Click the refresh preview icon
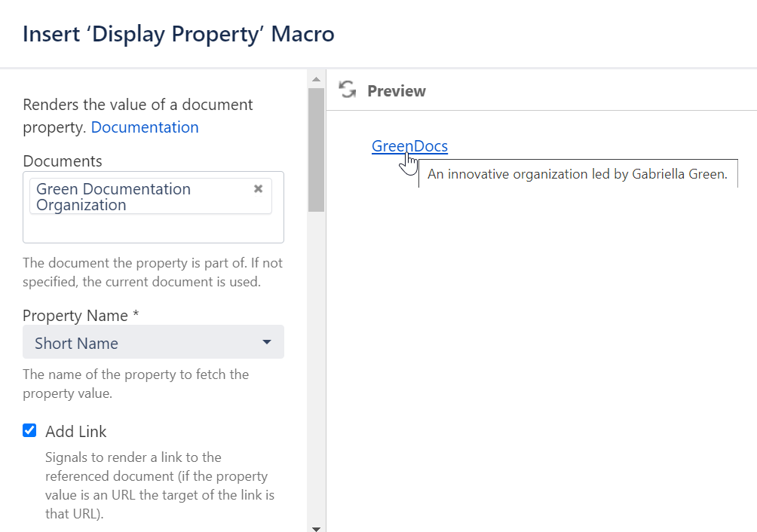The width and height of the screenshot is (757, 532). click(x=347, y=90)
